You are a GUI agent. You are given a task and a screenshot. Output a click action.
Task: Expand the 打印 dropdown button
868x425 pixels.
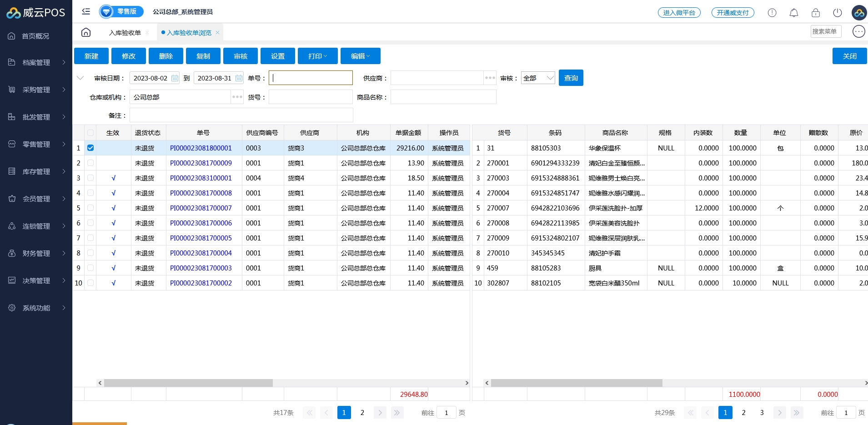click(317, 56)
